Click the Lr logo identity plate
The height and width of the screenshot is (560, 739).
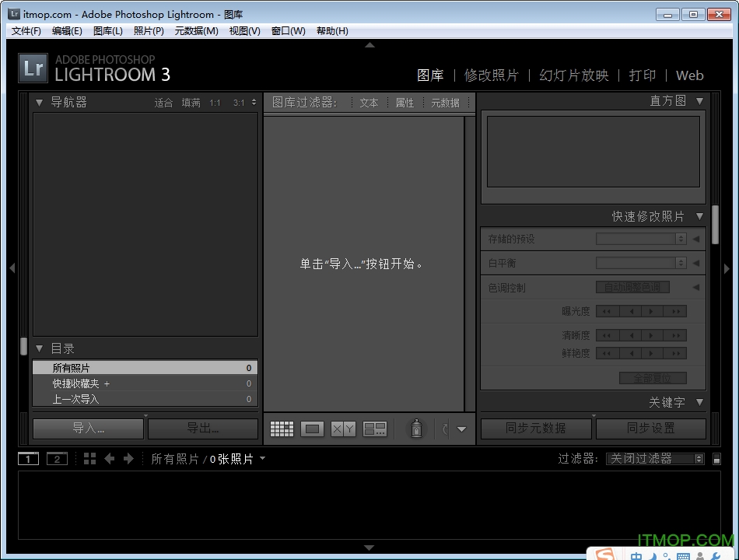pyautogui.click(x=33, y=68)
